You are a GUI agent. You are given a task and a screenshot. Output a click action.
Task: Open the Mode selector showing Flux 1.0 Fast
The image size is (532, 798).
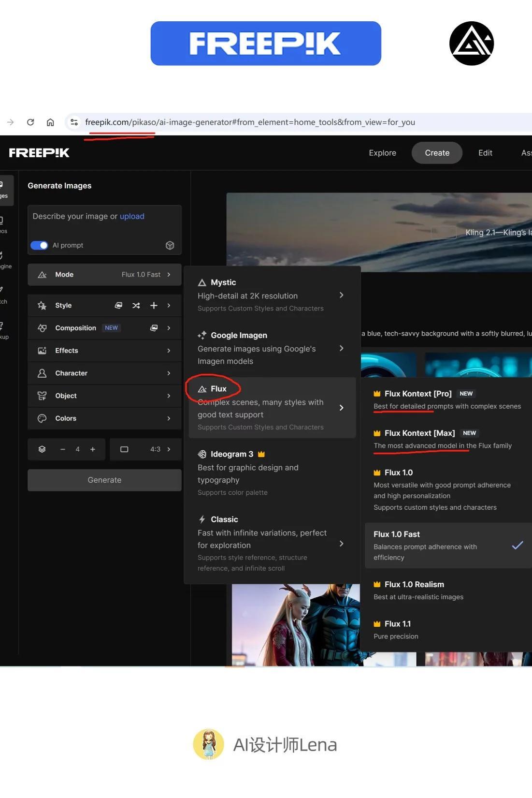(104, 275)
